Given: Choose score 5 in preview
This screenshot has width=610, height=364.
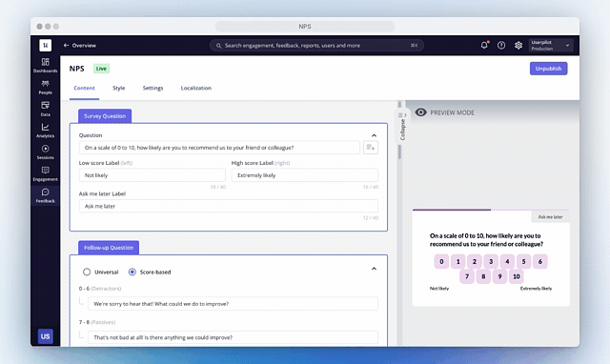Looking at the screenshot, I should click(523, 261).
